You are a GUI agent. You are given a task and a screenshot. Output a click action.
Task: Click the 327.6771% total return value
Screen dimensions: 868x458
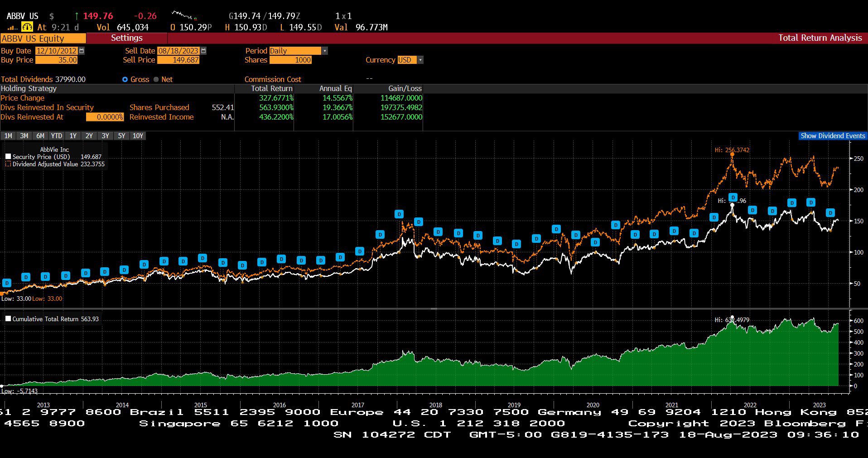pos(276,98)
